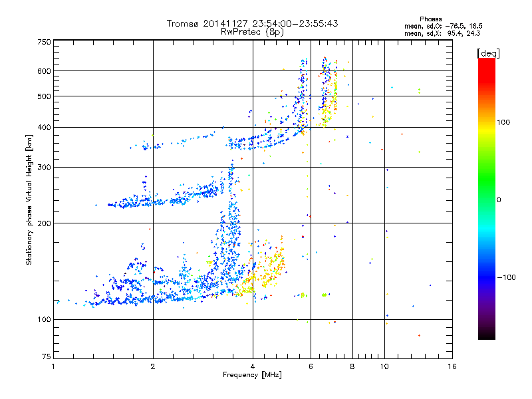Screen dimensions: 532x399
Task: Click the x-axis tick label '4'
Action: pos(253,366)
